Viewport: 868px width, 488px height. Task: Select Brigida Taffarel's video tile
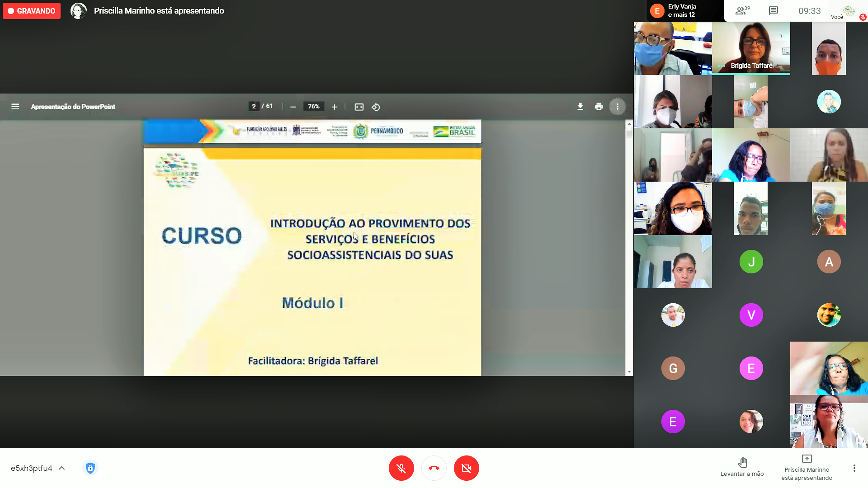pyautogui.click(x=751, y=48)
